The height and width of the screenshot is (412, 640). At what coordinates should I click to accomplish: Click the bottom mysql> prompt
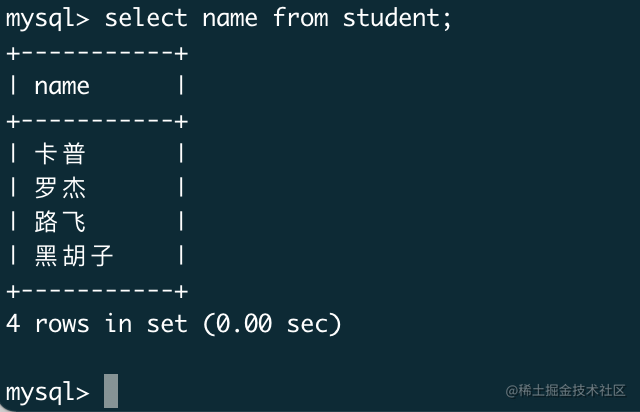click(x=48, y=393)
